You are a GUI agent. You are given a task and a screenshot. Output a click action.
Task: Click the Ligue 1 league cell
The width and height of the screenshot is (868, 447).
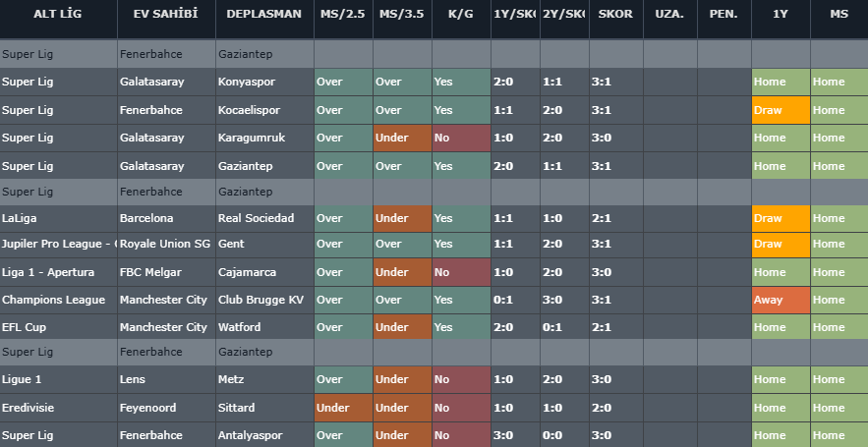click(x=58, y=379)
